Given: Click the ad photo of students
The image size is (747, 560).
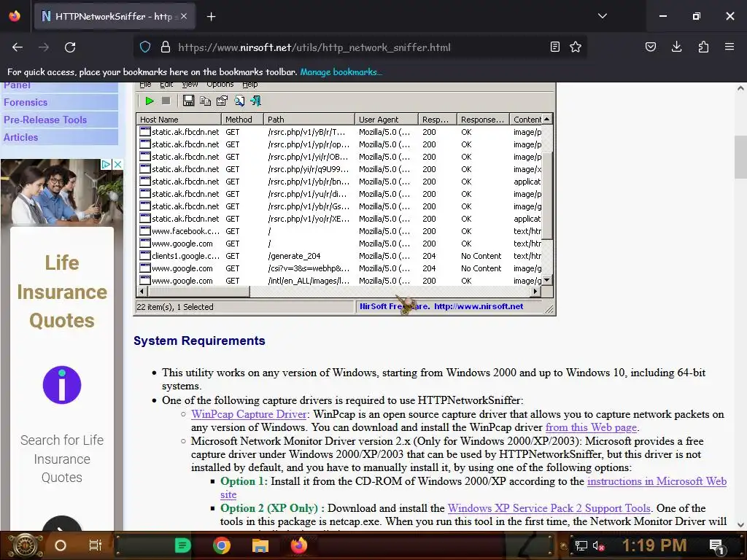Looking at the screenshot, I should (62, 192).
